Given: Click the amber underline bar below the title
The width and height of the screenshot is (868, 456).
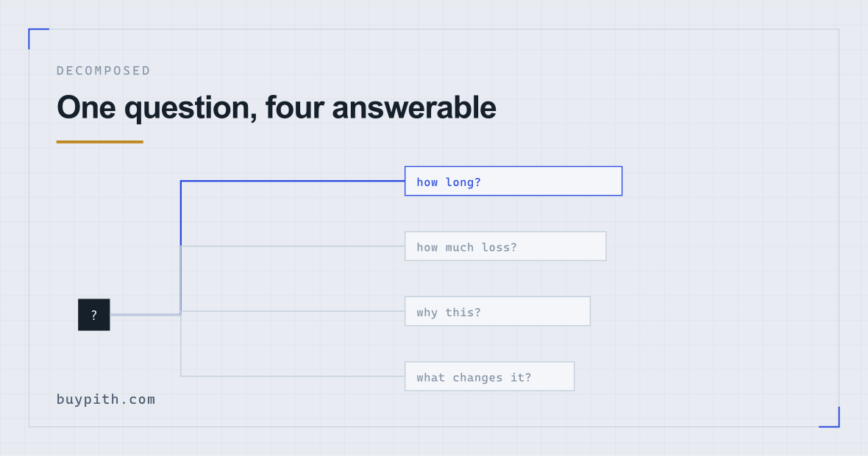Looking at the screenshot, I should [99, 142].
